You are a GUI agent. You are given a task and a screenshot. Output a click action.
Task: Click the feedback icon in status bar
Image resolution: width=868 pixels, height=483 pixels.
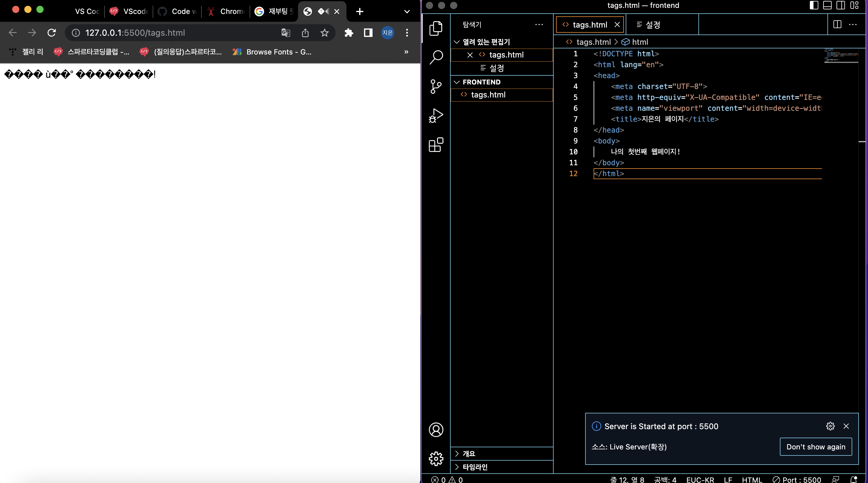tap(835, 479)
